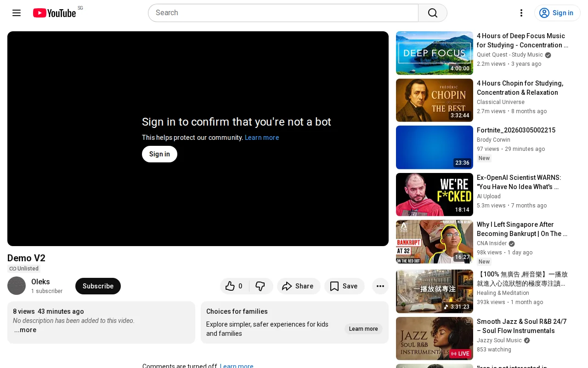Open the Healing & Meditation video thumbnail
Image resolution: width=588 pixels, height=368 pixels.
(x=435, y=291)
